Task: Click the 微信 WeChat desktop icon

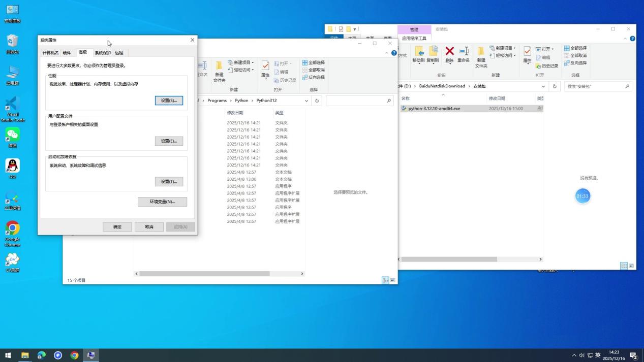Action: point(12,135)
